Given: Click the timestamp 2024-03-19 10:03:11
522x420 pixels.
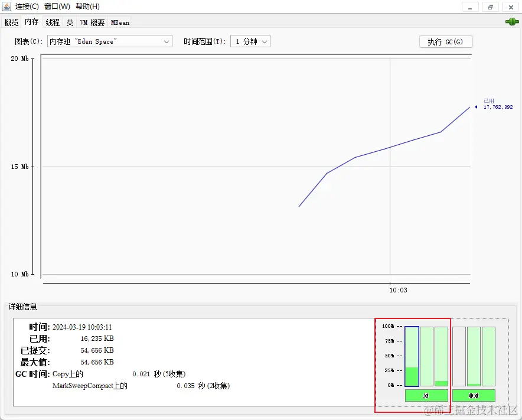Looking at the screenshot, I should [82, 327].
